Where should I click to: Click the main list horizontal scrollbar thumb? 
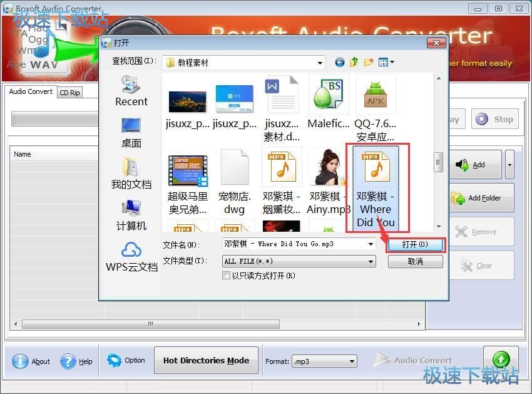151,324
